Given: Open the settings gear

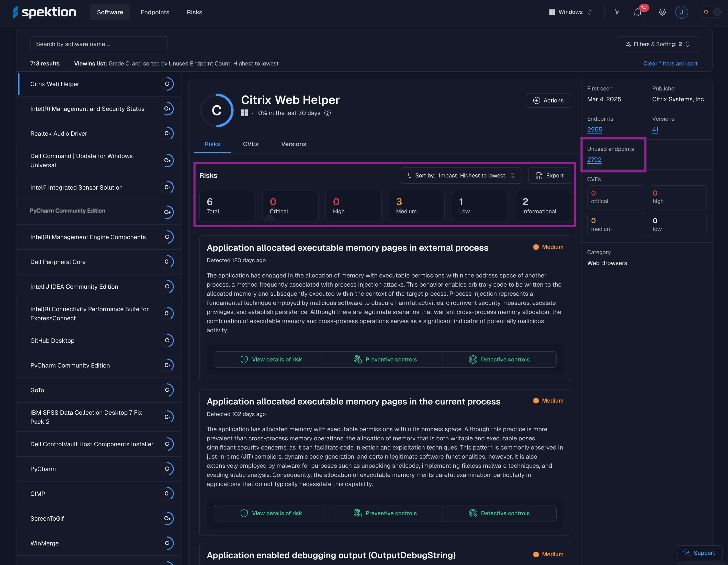Looking at the screenshot, I should pyautogui.click(x=662, y=12).
